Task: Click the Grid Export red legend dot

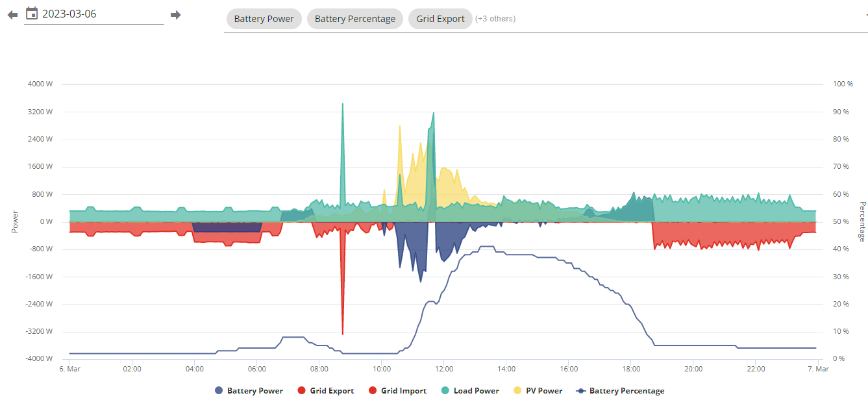Action: coord(301,391)
